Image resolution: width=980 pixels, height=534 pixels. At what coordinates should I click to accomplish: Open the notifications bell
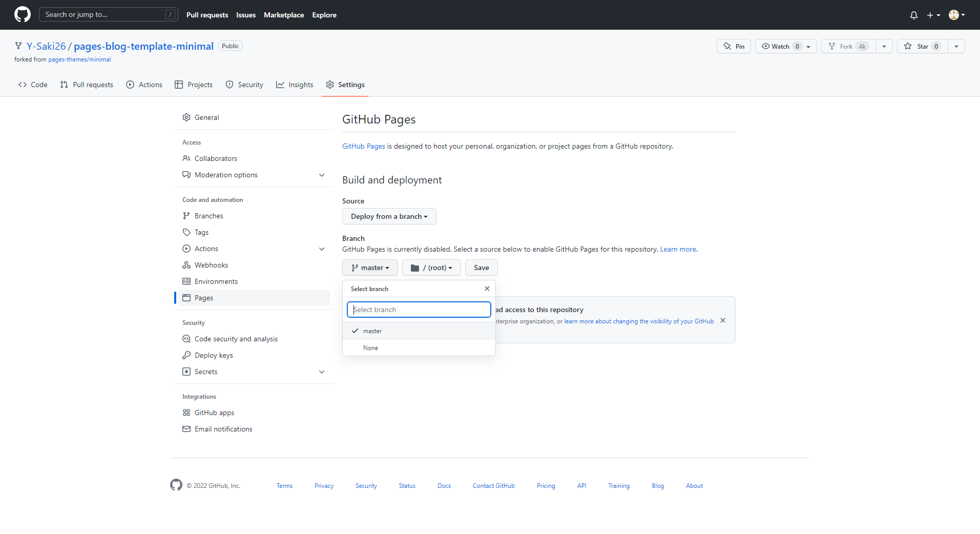tap(914, 15)
